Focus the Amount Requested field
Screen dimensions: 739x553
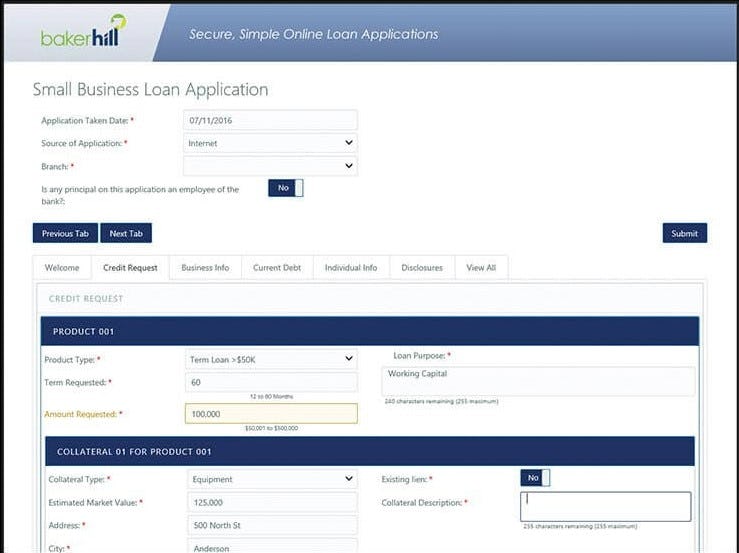tap(271, 414)
